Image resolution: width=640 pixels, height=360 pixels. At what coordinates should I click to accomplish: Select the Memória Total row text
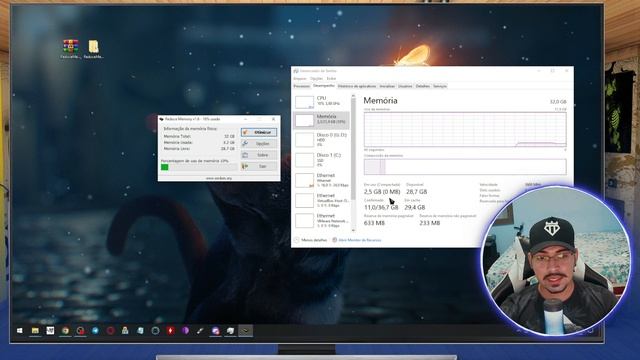tap(199, 136)
